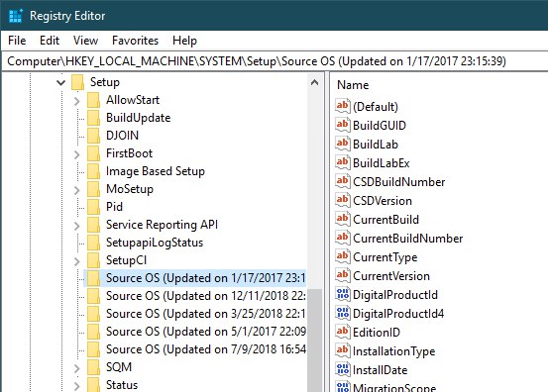Click the AllowStart folder icon
Screen dimensions: 548x392
tap(93, 100)
